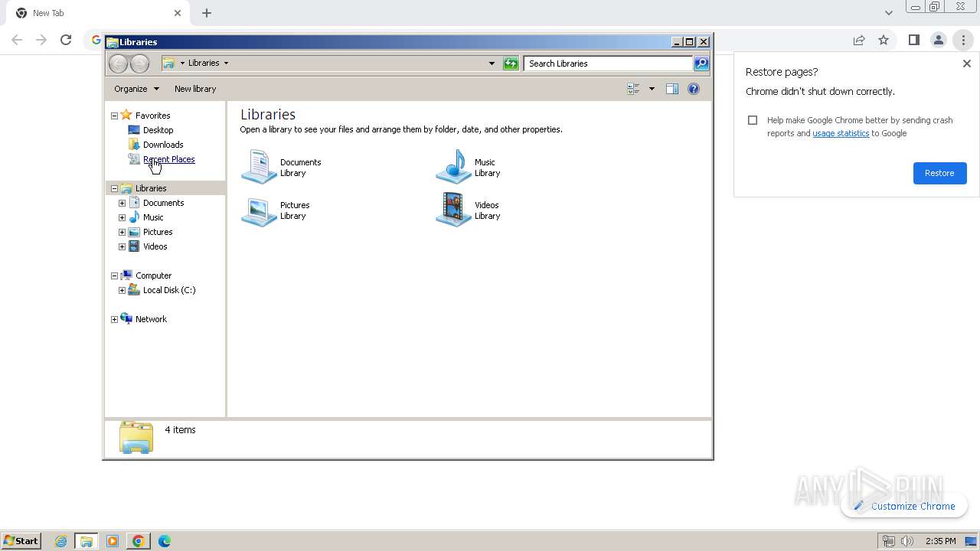The width and height of the screenshot is (980, 551).
Task: Click New library command
Action: [195, 89]
